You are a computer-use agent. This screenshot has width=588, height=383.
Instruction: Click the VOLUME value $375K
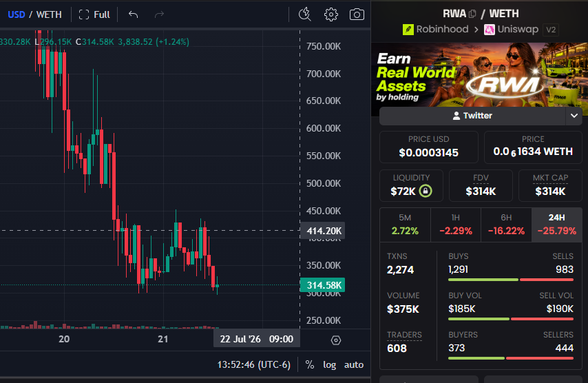click(403, 309)
